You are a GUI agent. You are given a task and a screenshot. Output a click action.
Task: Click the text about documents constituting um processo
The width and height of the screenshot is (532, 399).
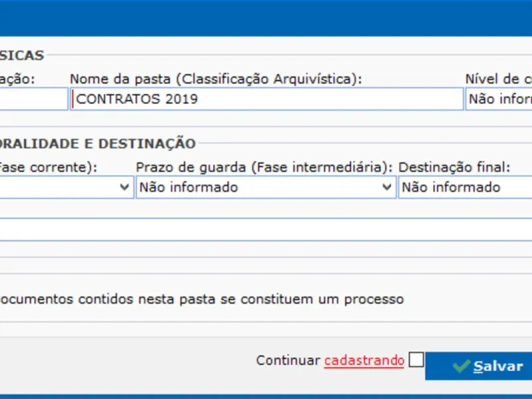[x=201, y=299]
